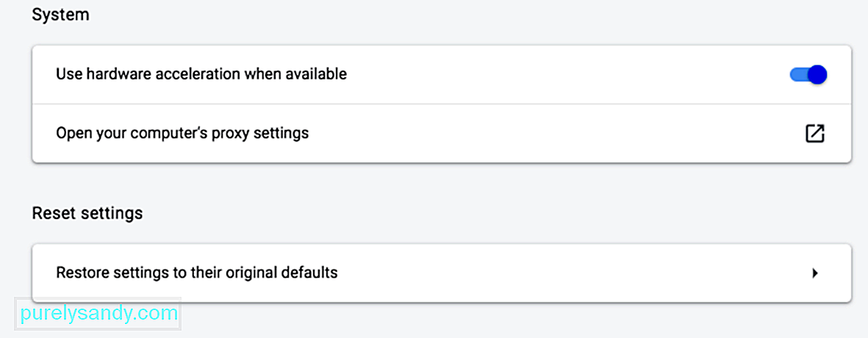Click the Use hardware acceleration when available label
868x338 pixels.
click(201, 74)
